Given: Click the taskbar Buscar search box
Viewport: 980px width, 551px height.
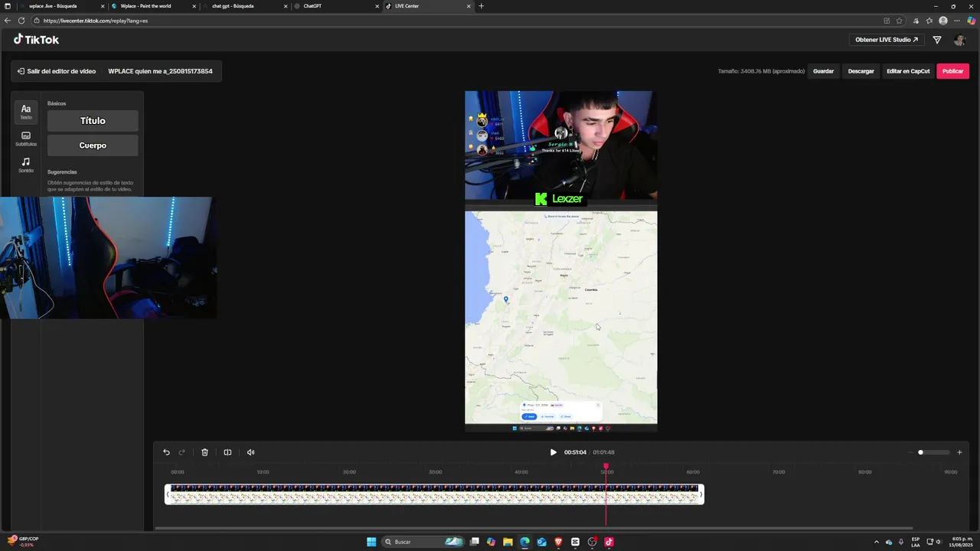Looking at the screenshot, I should 423,542.
